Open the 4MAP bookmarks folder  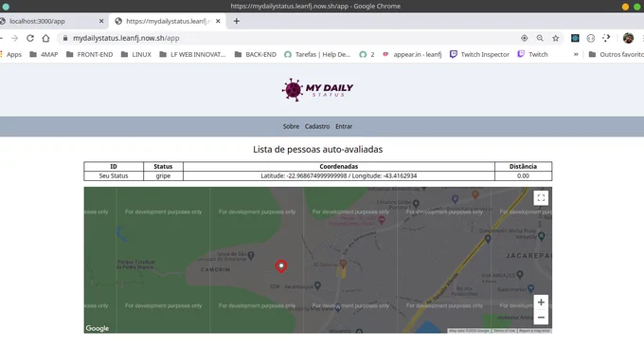(44, 54)
